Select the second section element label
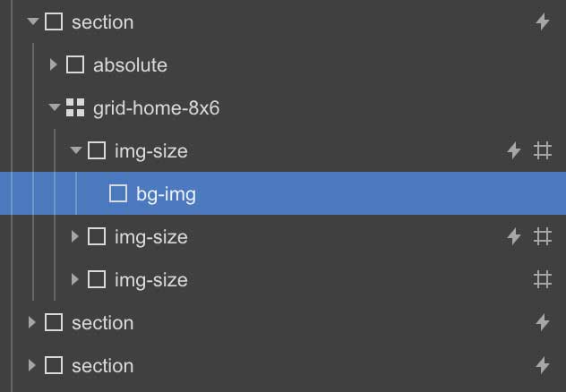 point(102,323)
